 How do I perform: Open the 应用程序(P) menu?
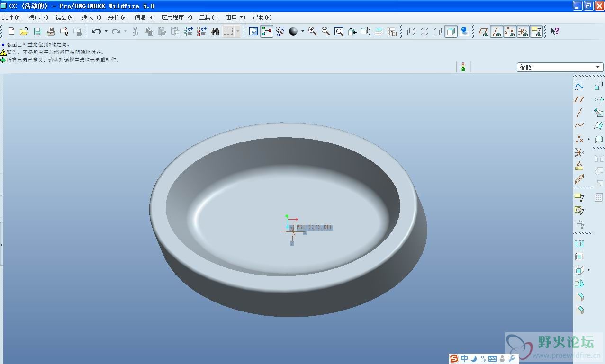(x=177, y=18)
